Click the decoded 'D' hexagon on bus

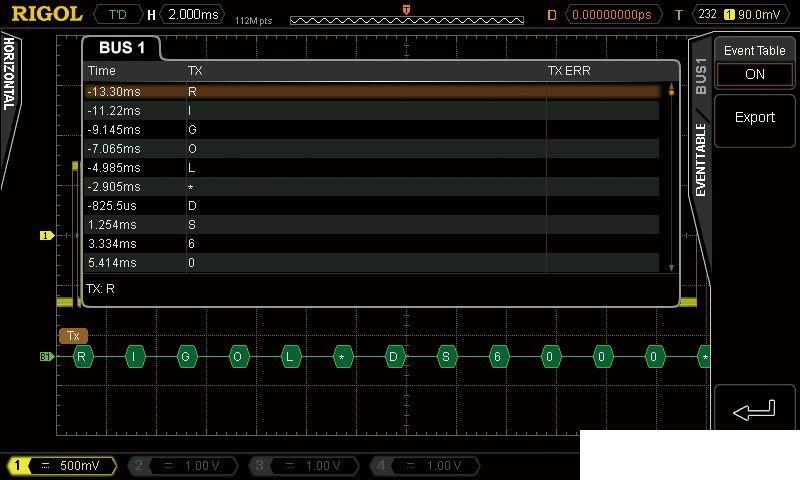point(394,356)
